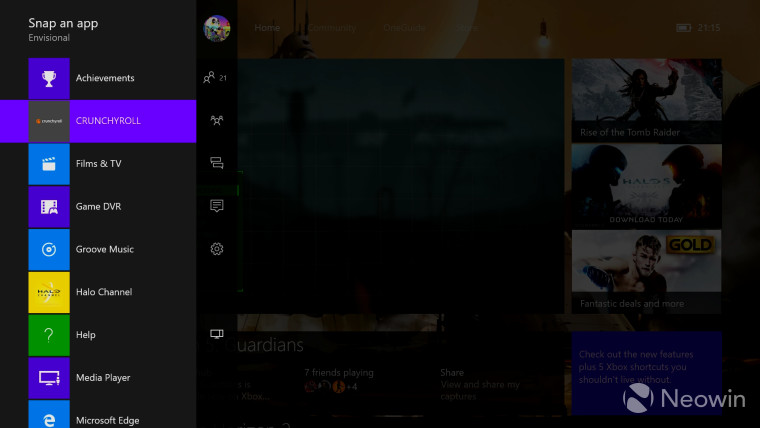Open the Settings gear in the guide

pos(217,249)
